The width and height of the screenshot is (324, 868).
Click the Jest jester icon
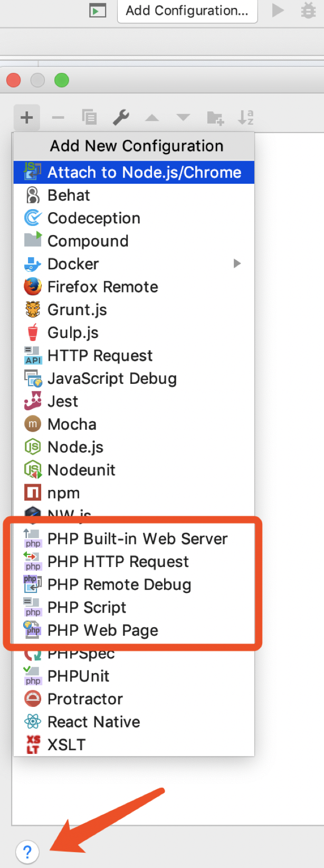pos(33,401)
